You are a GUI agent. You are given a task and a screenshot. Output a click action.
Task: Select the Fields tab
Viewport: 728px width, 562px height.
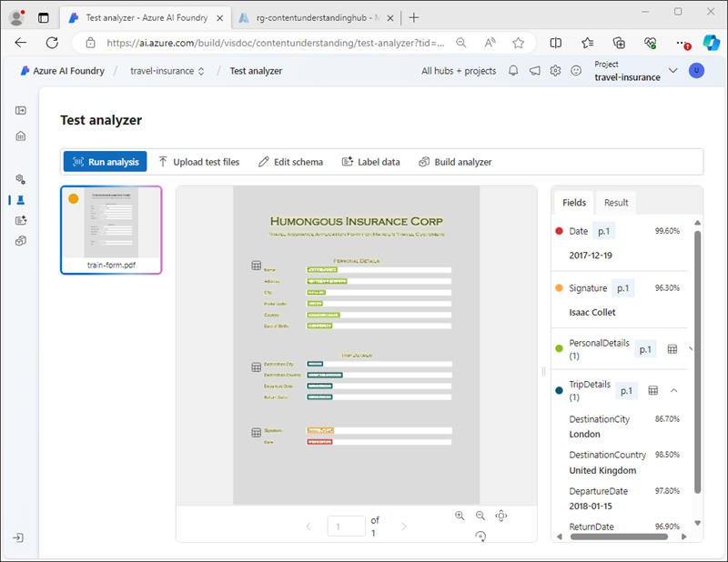(574, 203)
